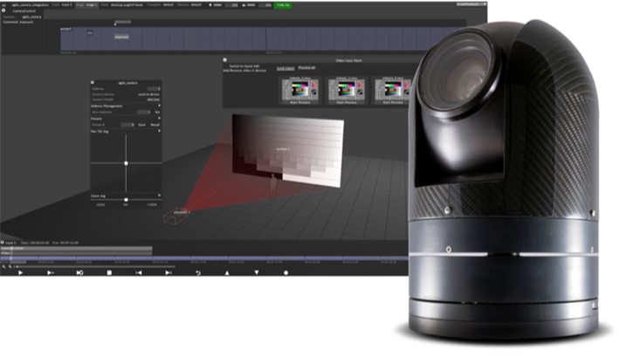Click the Recall preset button

(155, 125)
